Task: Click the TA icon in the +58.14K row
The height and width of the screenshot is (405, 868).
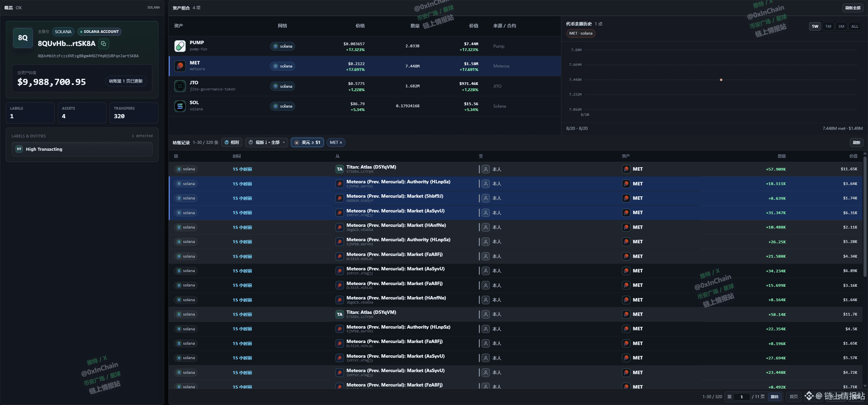Action: [x=340, y=314]
